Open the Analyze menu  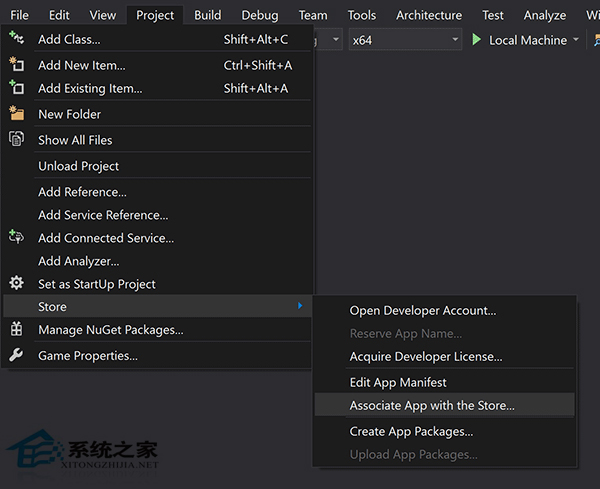[545, 15]
